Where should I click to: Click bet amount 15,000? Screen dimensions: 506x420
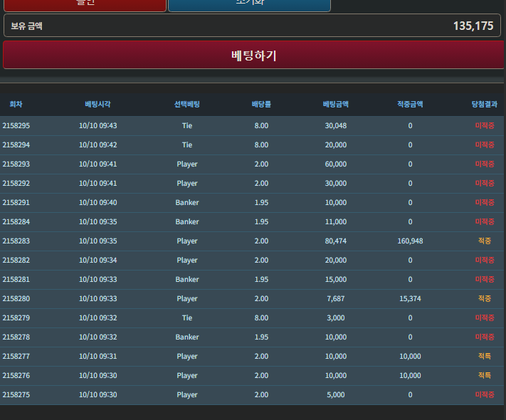[336, 279]
